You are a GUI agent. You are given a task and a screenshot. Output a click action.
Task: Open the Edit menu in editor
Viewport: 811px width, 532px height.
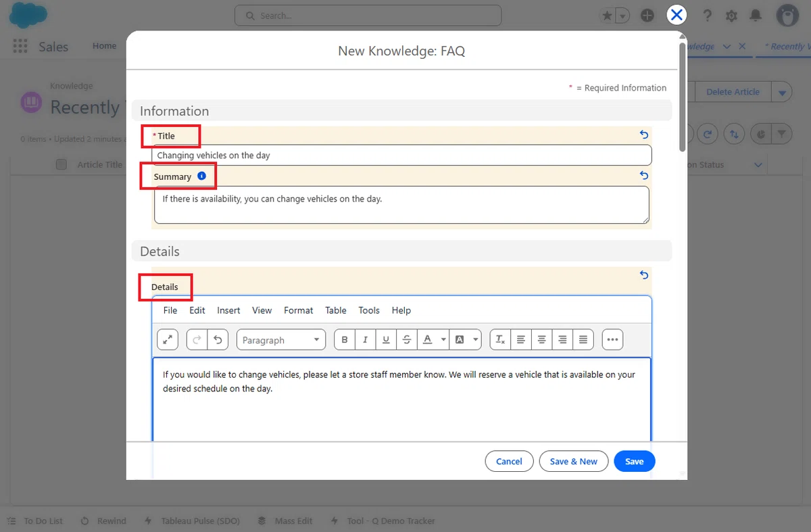197,310
